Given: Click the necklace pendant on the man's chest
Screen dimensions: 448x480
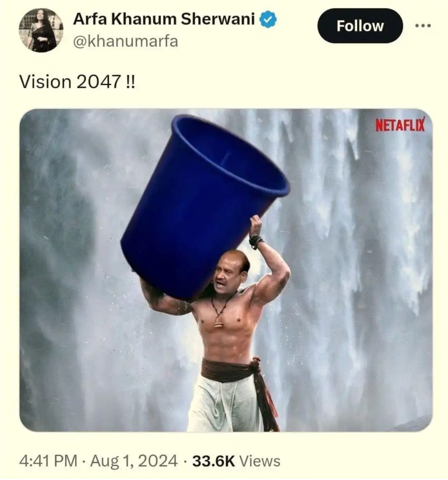Looking at the screenshot, I should tap(219, 322).
